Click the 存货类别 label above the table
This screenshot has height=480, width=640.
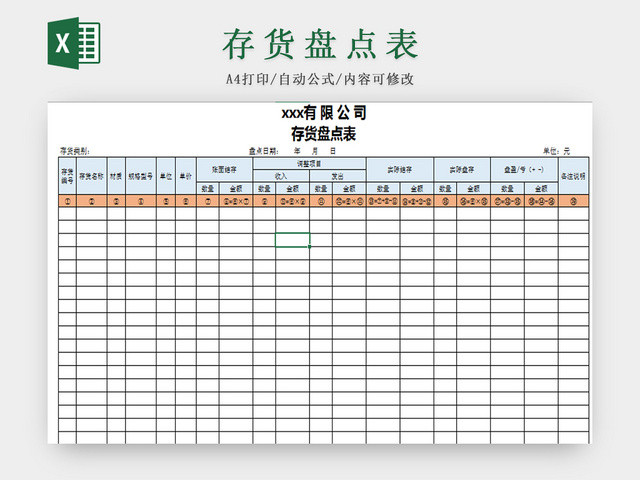[75, 151]
